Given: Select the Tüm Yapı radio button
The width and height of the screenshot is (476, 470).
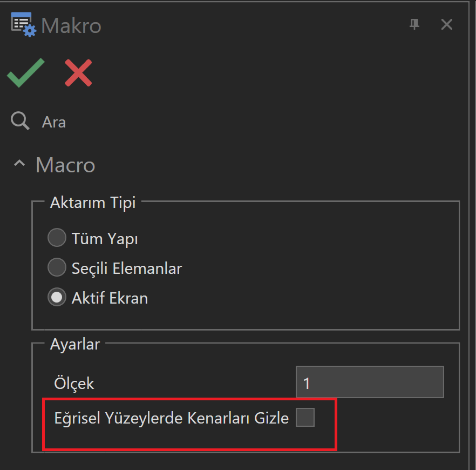Looking at the screenshot, I should [x=57, y=238].
